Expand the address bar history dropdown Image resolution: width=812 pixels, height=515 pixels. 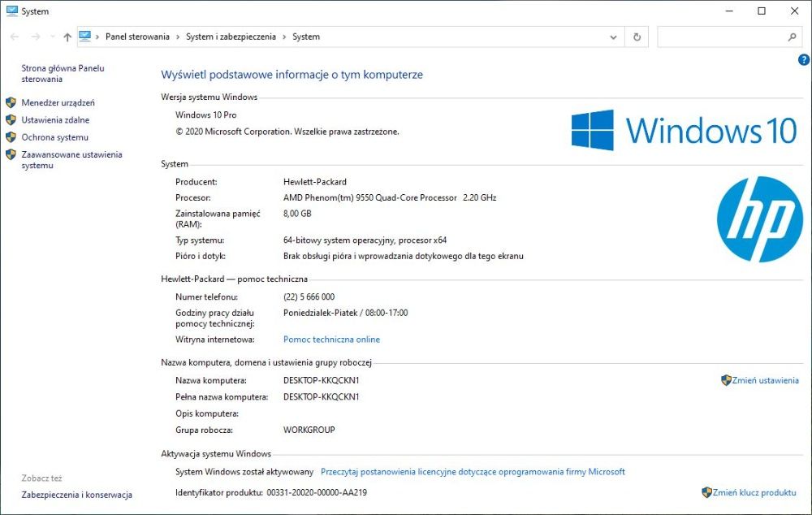pos(613,37)
